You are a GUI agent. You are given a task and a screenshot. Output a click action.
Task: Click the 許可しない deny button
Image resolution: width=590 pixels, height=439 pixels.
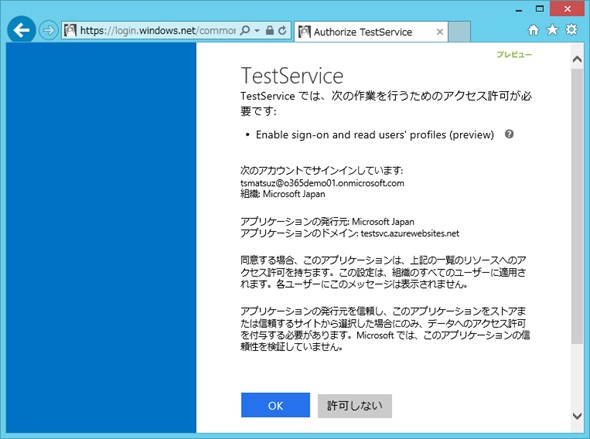coord(355,406)
